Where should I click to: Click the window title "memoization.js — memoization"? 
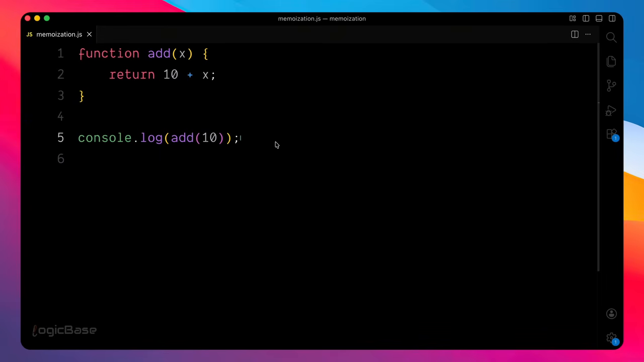click(322, 19)
